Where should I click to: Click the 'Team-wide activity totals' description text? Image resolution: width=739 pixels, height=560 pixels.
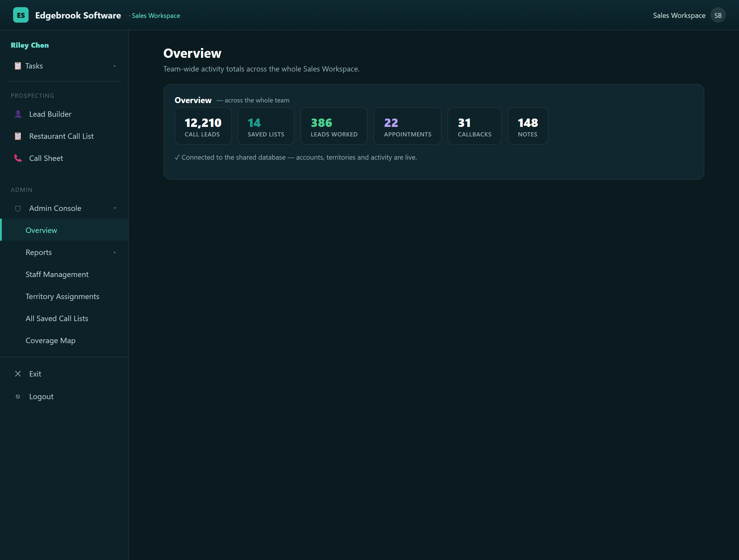(261, 69)
